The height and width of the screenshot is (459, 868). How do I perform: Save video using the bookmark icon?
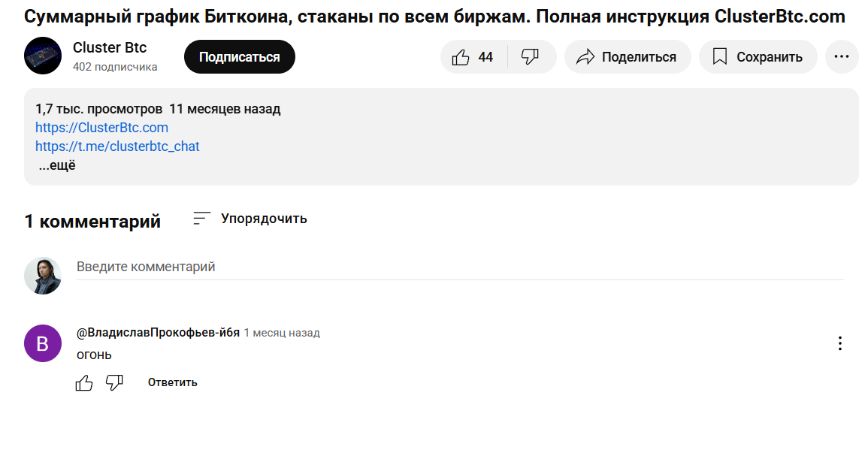click(x=720, y=57)
